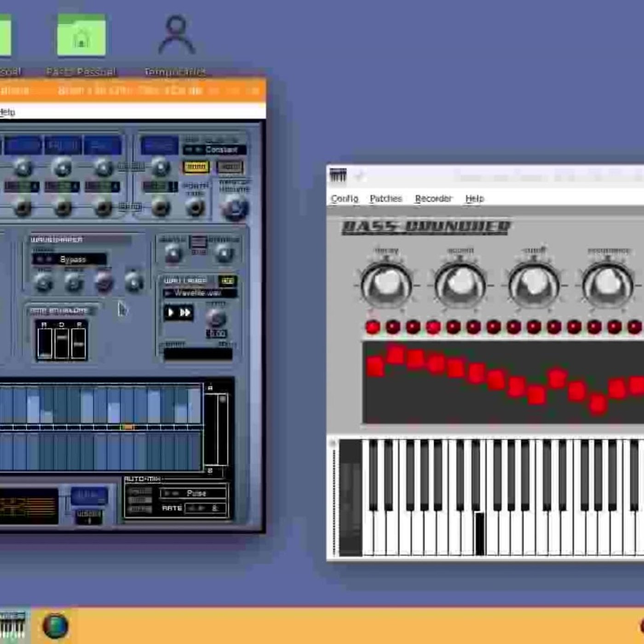Click the piano icon in the Bass window title bar
This screenshot has width=644, height=644.
(x=338, y=175)
